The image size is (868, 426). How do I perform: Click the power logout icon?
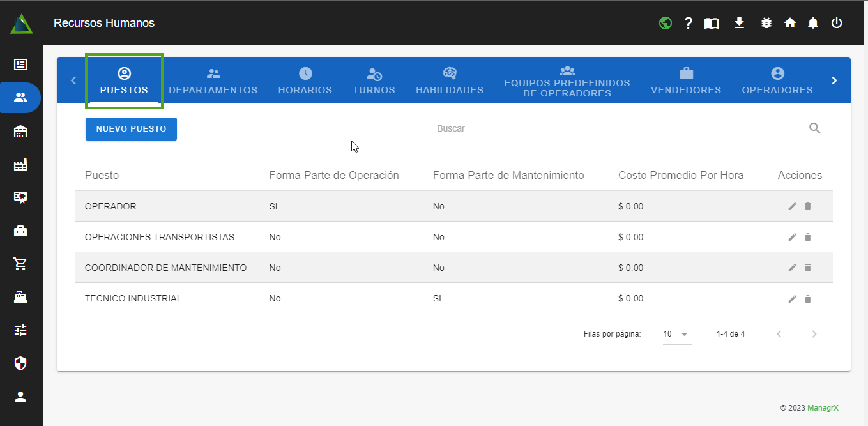click(x=837, y=23)
